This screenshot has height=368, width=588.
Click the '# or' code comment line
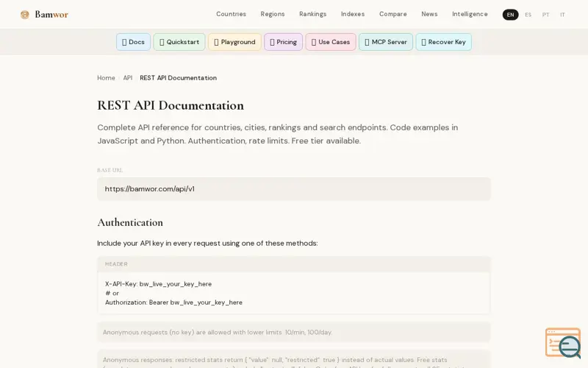tap(112, 293)
